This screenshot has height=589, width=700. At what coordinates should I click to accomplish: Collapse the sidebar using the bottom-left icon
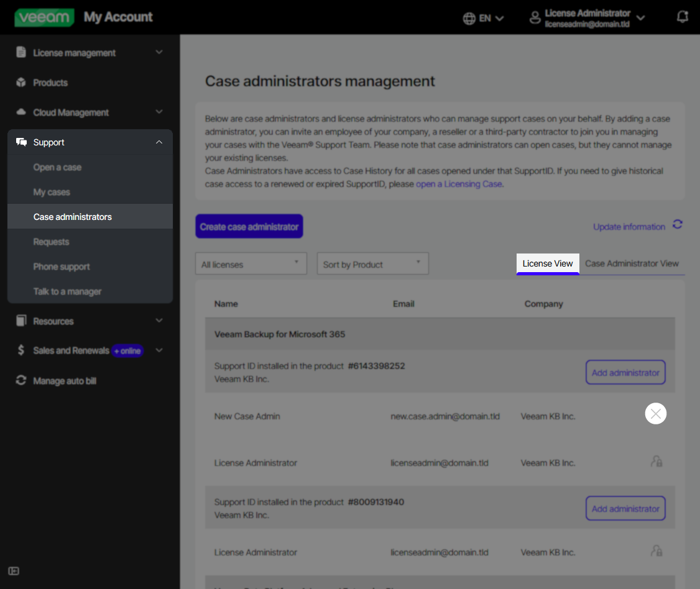[x=13, y=570]
